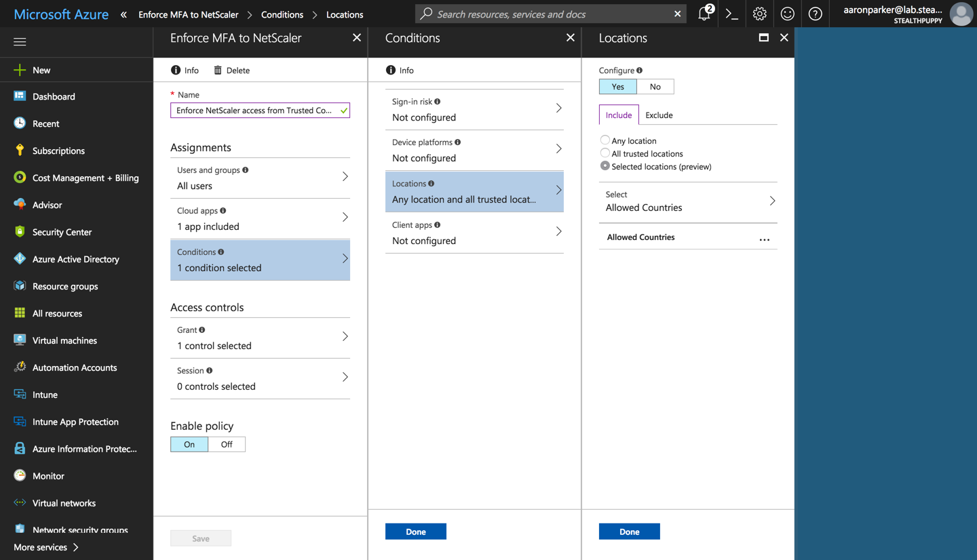Expand More services in sidebar
The width and height of the screenshot is (977, 560).
pyautogui.click(x=46, y=547)
